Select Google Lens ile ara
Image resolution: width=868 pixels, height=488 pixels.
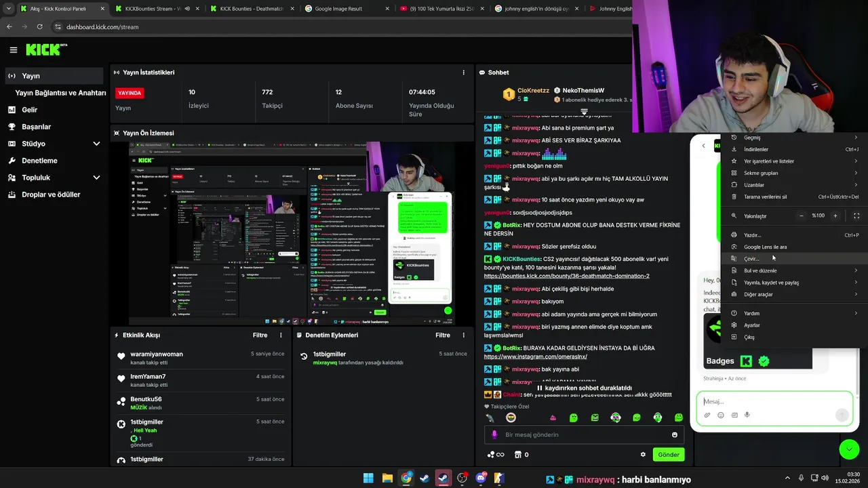793,247
